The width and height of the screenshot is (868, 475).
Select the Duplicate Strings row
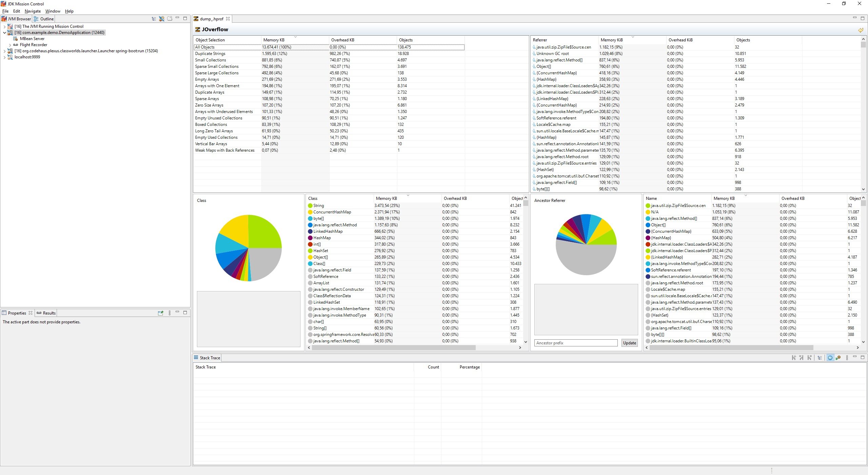pyautogui.click(x=211, y=53)
